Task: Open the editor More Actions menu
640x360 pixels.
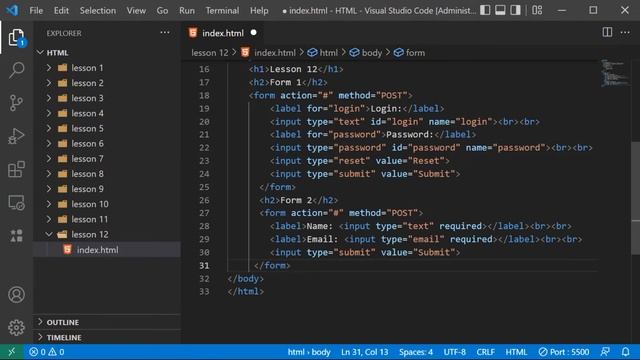Action: pyautogui.click(x=625, y=32)
